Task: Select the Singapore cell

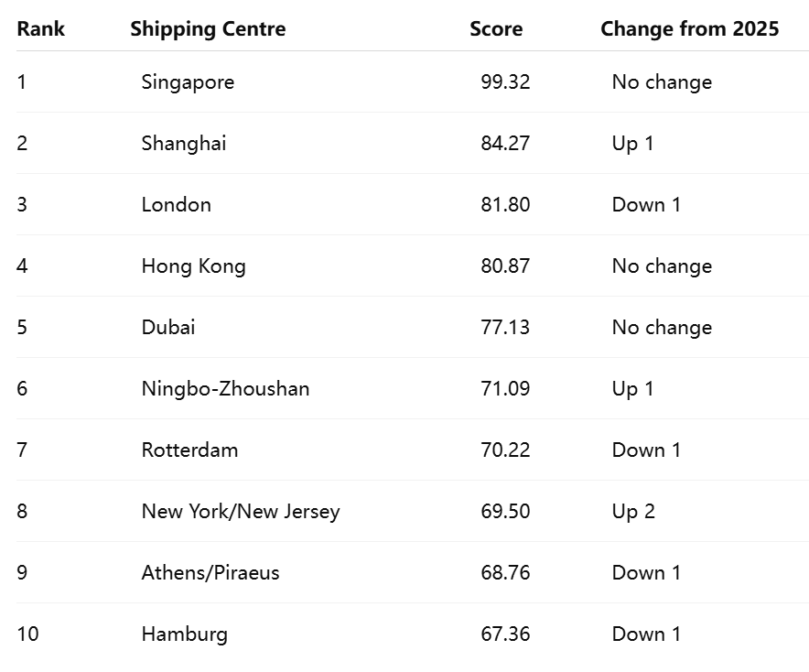Action: [188, 82]
